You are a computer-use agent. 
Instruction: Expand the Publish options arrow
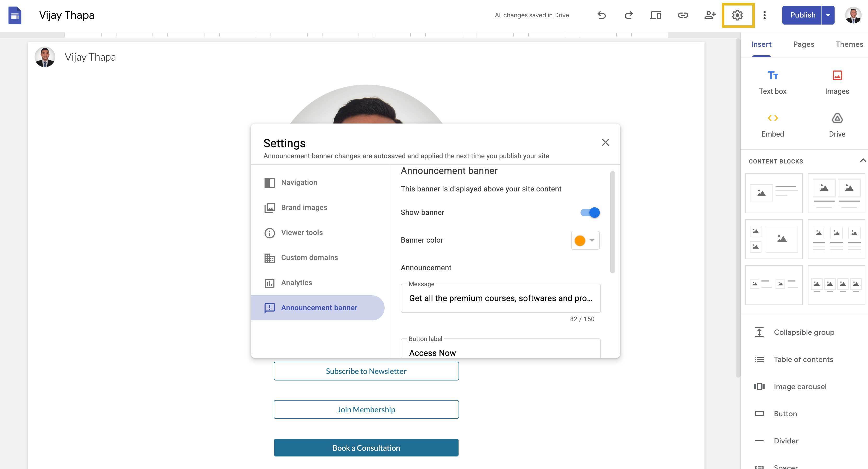tap(828, 15)
